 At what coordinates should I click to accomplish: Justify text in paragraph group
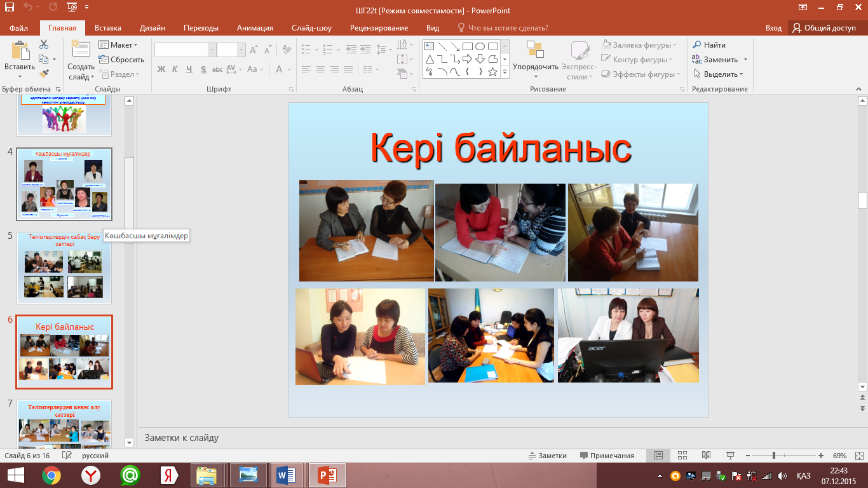(x=348, y=69)
